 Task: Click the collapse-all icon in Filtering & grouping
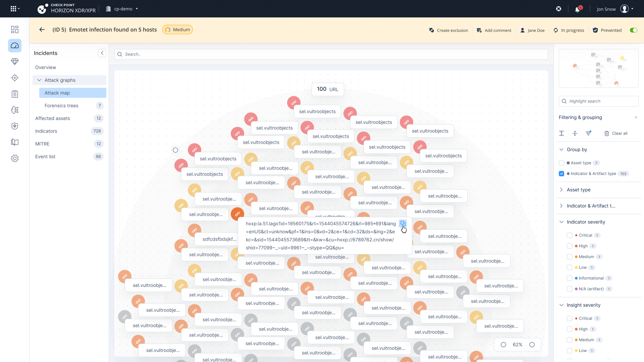tap(561, 133)
